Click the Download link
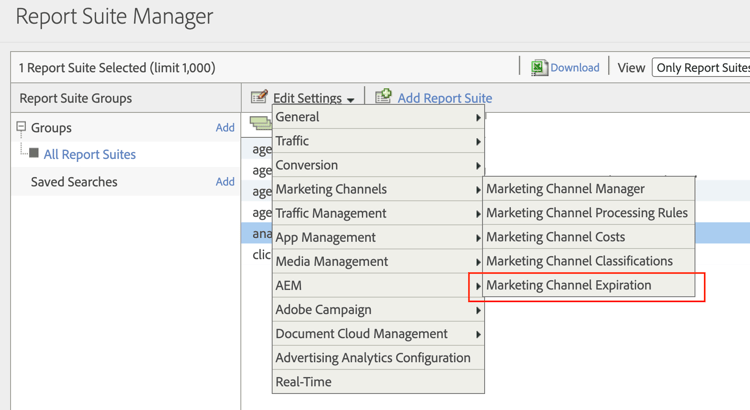Image resolution: width=750 pixels, height=410 pixels. click(x=575, y=68)
